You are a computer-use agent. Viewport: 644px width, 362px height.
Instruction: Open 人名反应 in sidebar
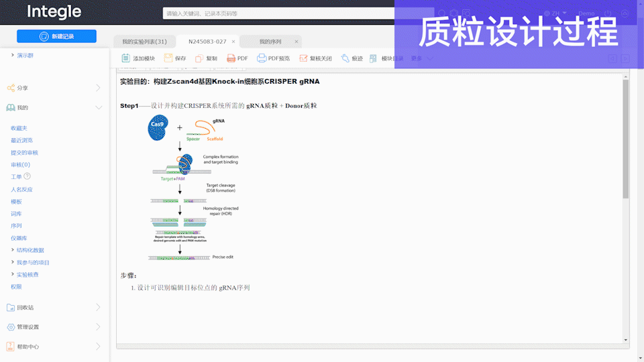coord(21,190)
